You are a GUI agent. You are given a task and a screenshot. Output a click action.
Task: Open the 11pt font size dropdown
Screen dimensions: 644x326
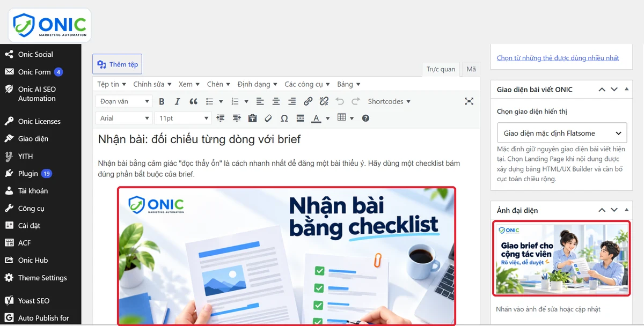pyautogui.click(x=183, y=118)
